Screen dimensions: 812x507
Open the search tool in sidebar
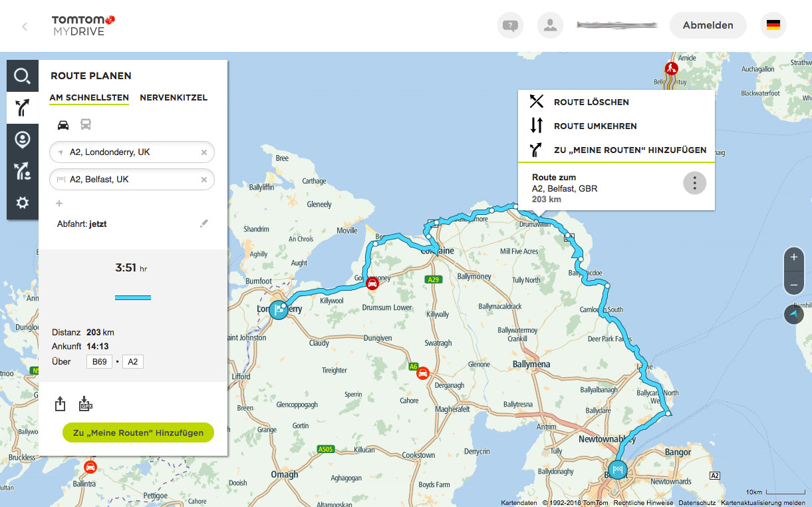coord(23,77)
